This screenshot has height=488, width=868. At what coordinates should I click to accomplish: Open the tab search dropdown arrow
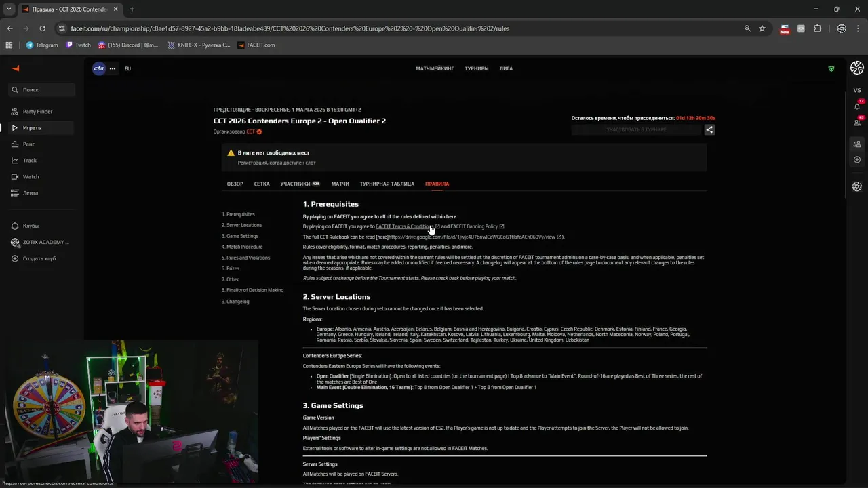point(8,9)
